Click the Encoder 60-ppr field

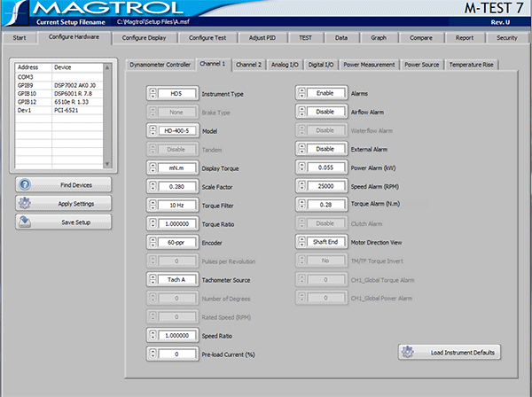pos(176,243)
